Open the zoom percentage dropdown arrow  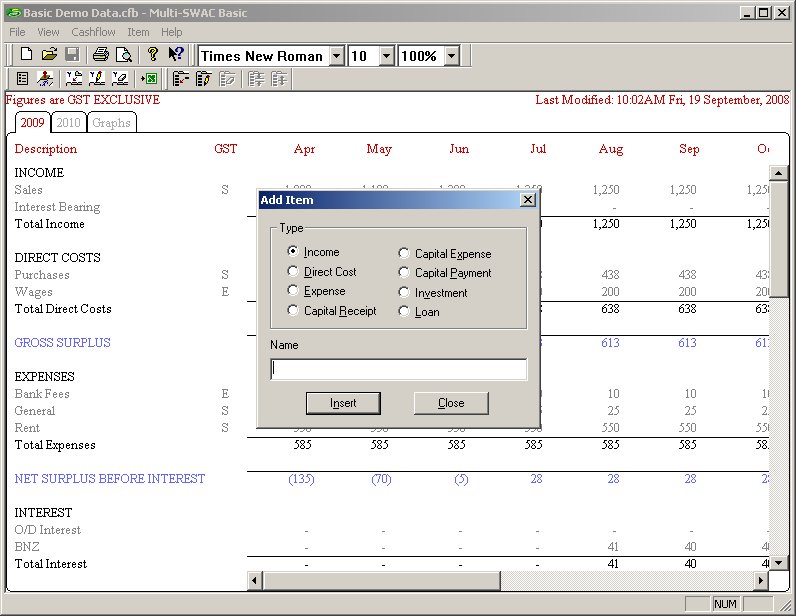tap(452, 56)
